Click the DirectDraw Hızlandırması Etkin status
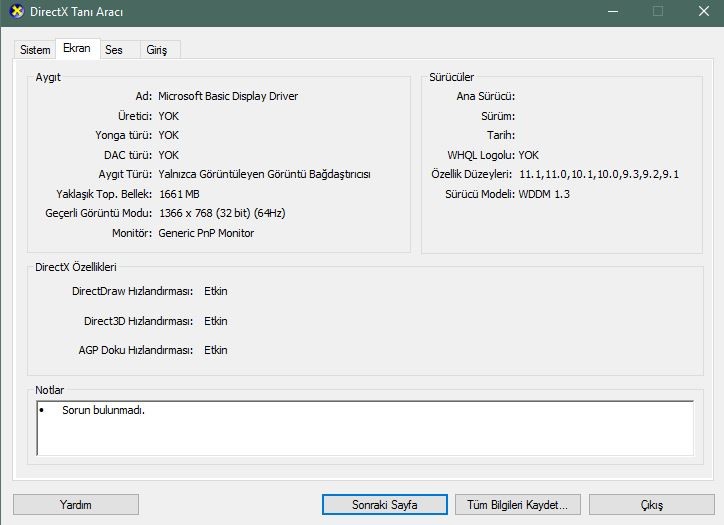Screen dimensions: 724x525 216,292
